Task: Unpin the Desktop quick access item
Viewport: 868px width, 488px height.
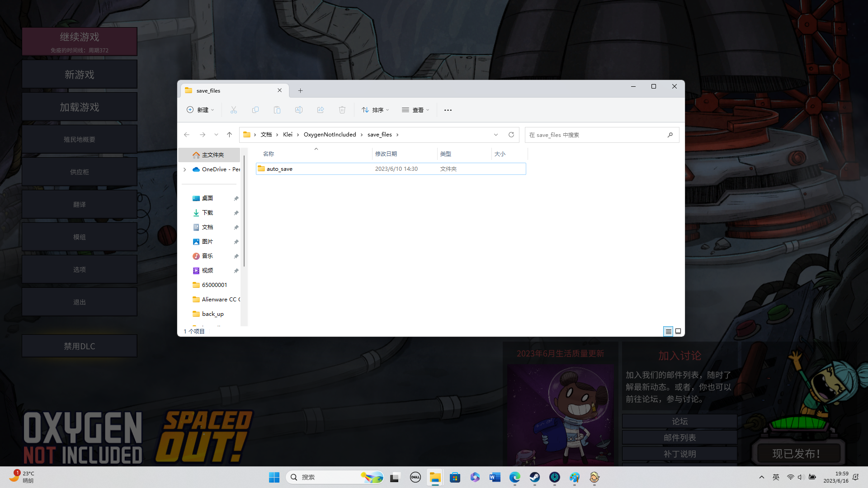Action: point(236,198)
